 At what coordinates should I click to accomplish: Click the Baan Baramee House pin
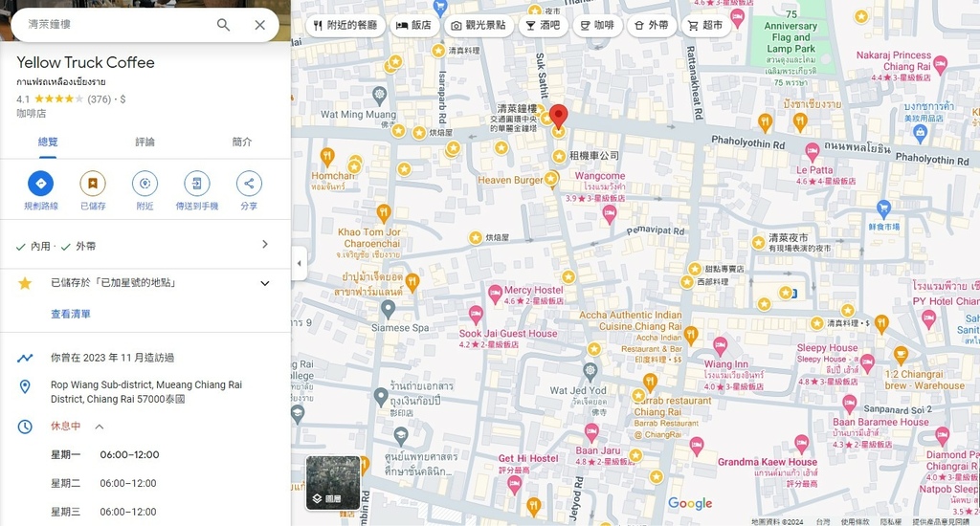coord(850,405)
